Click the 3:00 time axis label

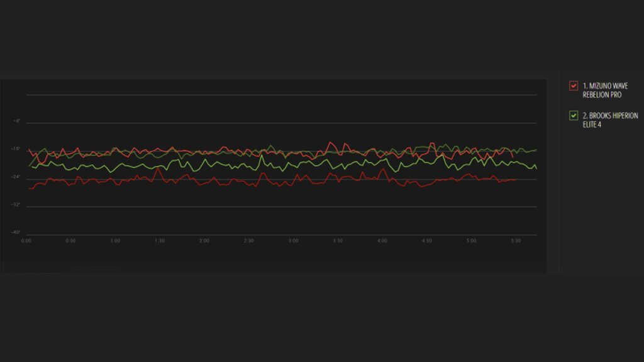[x=293, y=240]
